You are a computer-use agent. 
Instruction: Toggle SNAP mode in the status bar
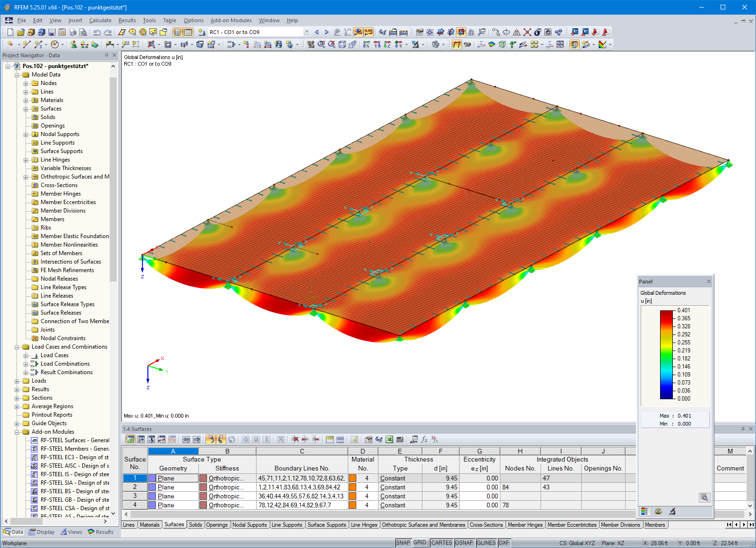coord(403,543)
